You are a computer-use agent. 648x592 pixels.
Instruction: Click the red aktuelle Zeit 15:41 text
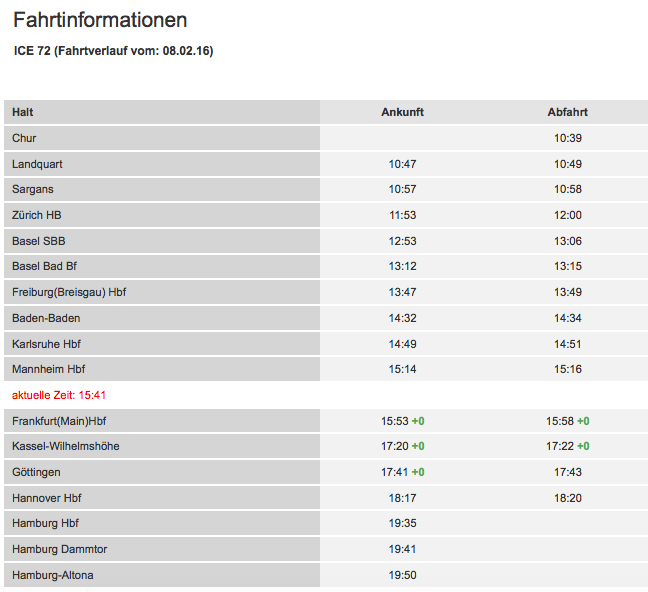pos(59,395)
